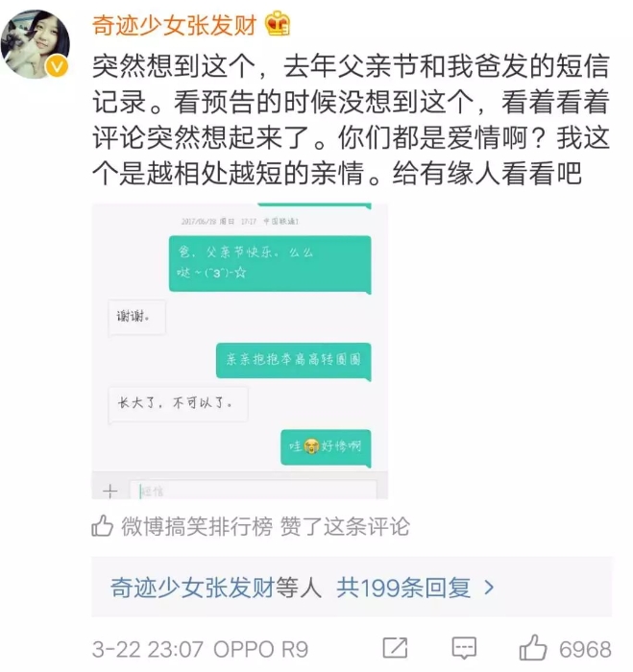
Task: Tap the 谢谢 reply bubble in the image
Action: 136,317
